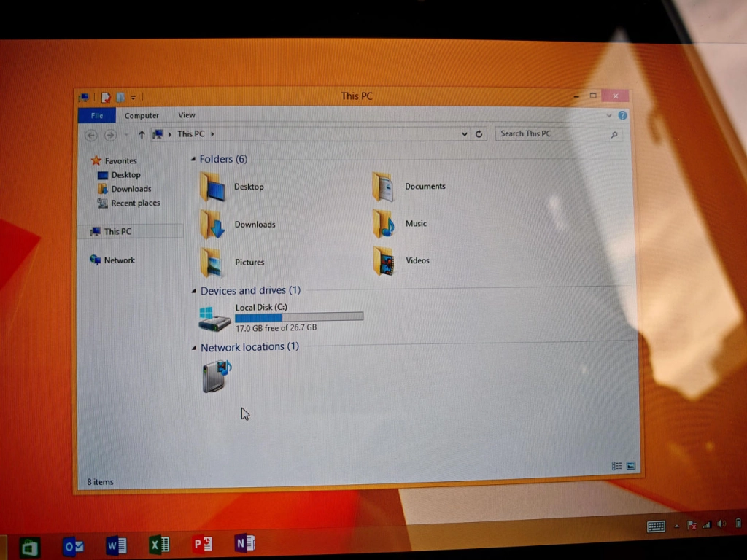Collapse the Folders (6) group
This screenshot has width=747, height=560.
[x=193, y=159]
